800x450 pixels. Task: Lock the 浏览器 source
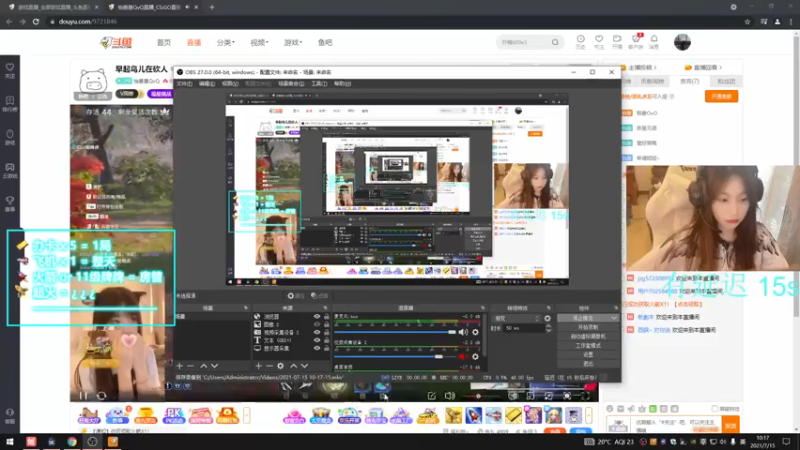click(x=327, y=316)
